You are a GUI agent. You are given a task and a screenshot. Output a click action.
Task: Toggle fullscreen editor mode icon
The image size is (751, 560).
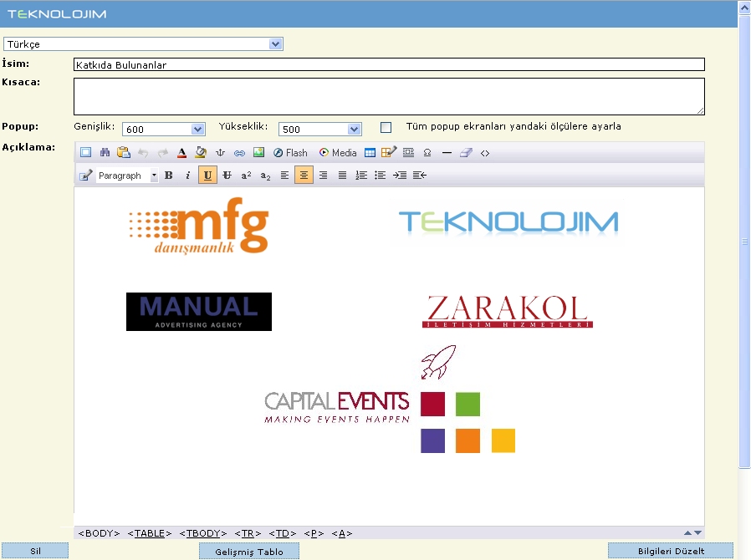[86, 153]
